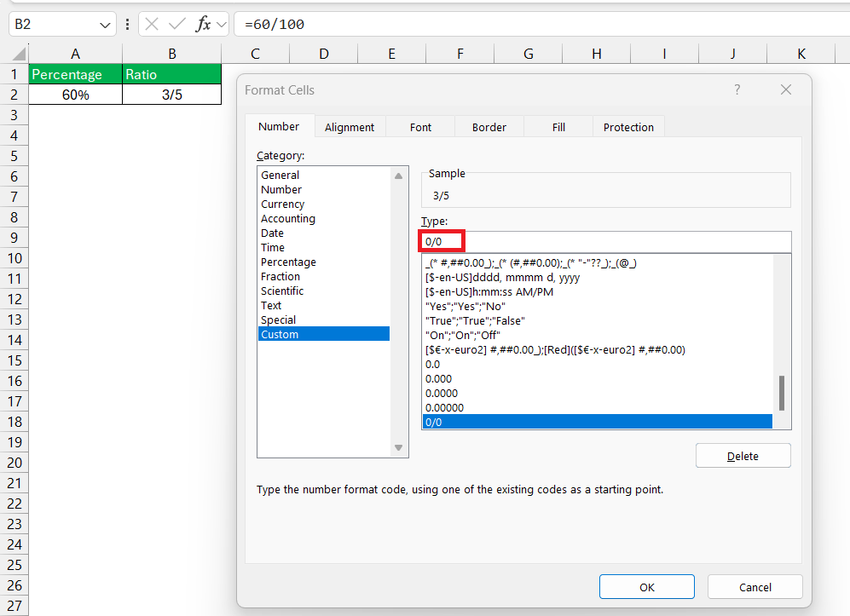Expand the function dropdown next to fx
This screenshot has height=616, width=850.
coord(221,25)
